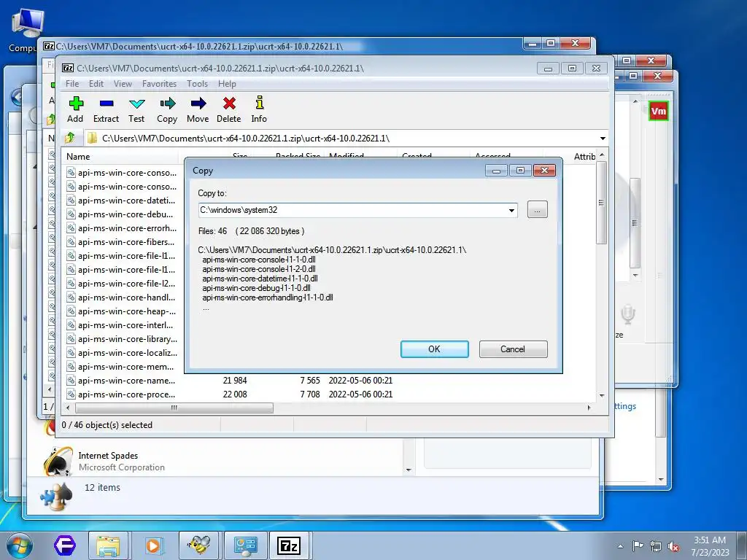Click the Name column header
This screenshot has width=747, height=560.
(x=119, y=157)
